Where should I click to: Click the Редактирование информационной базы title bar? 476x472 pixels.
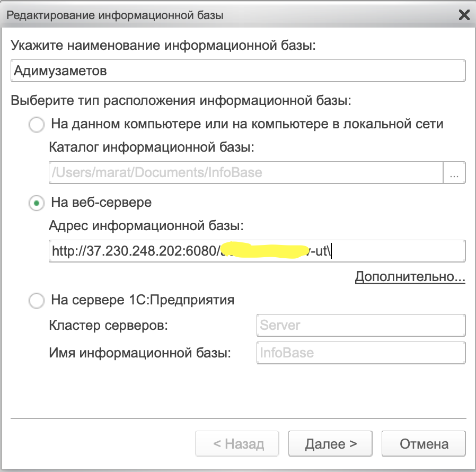click(115, 15)
